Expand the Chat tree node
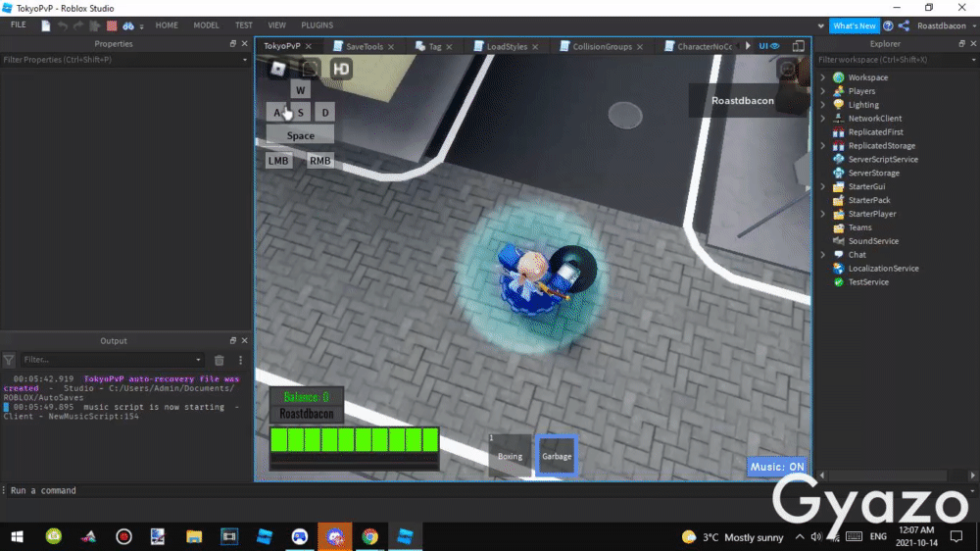 pyautogui.click(x=823, y=255)
